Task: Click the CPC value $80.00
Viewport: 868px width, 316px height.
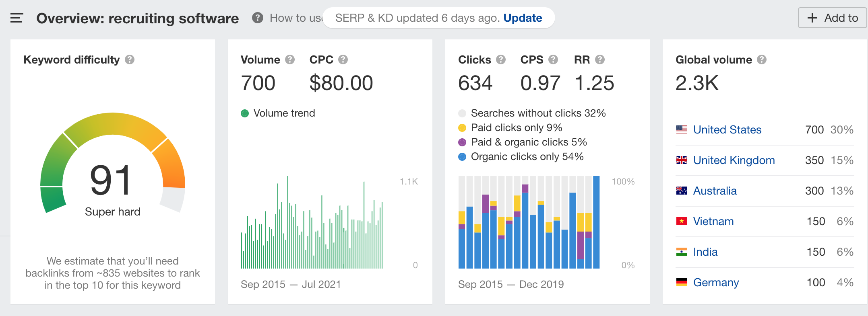Action: pyautogui.click(x=341, y=83)
